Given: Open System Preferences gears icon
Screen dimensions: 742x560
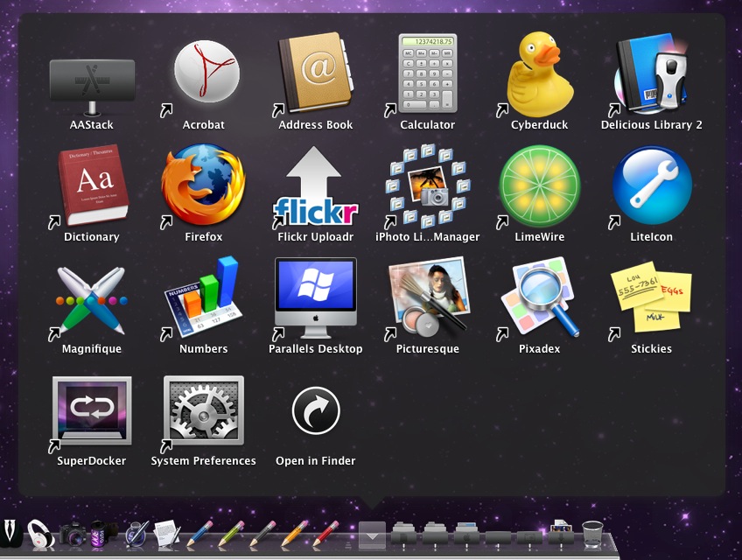Looking at the screenshot, I should pyautogui.click(x=204, y=410).
